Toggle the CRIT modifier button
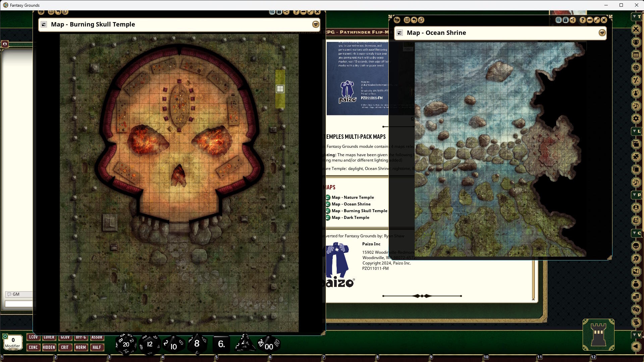Image resolution: width=644 pixels, height=362 pixels. click(65, 347)
